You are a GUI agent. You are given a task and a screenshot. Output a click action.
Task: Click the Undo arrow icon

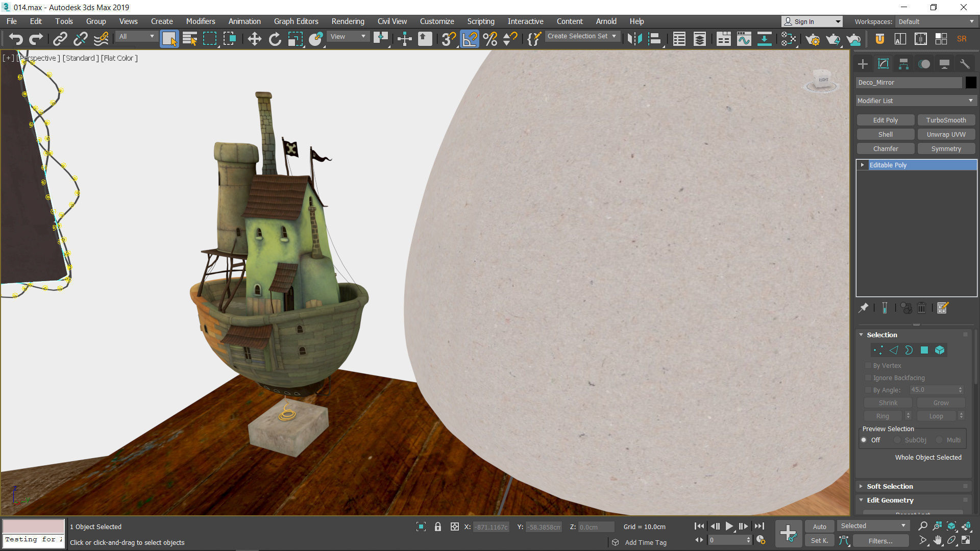16,39
